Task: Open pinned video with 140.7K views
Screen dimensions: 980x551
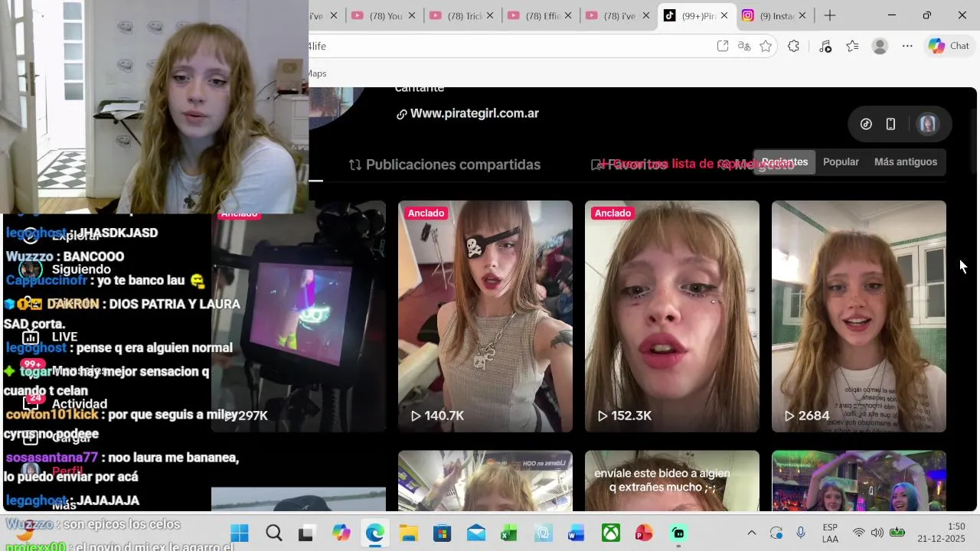Action: pos(485,316)
